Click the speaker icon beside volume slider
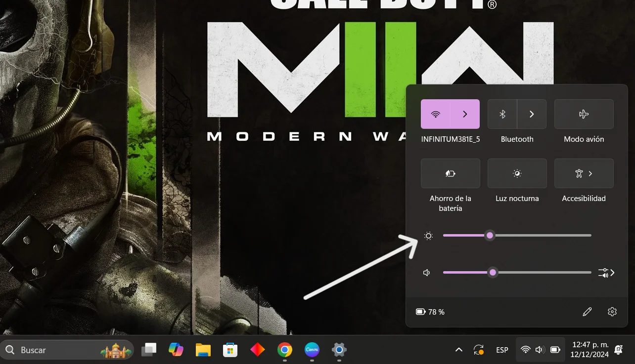This screenshot has width=635, height=364. point(427,273)
